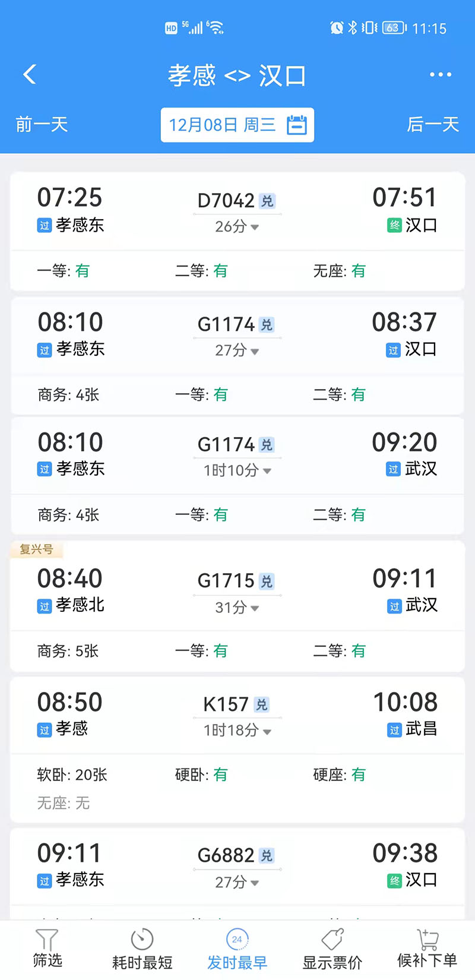Tap the waitlist order cart icon
Screen dimensions: 475x980
(x=427, y=940)
